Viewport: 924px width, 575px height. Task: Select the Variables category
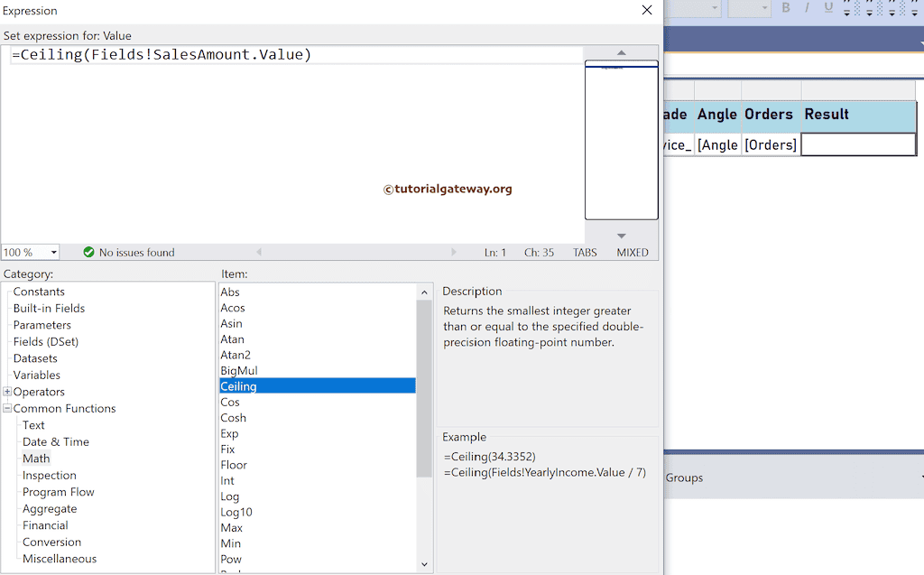[36, 376]
